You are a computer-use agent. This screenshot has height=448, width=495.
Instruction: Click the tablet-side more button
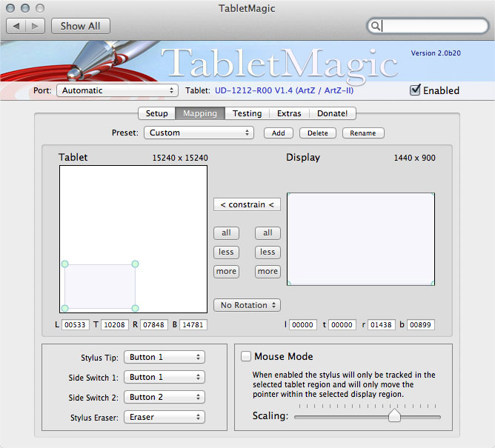[x=226, y=271]
